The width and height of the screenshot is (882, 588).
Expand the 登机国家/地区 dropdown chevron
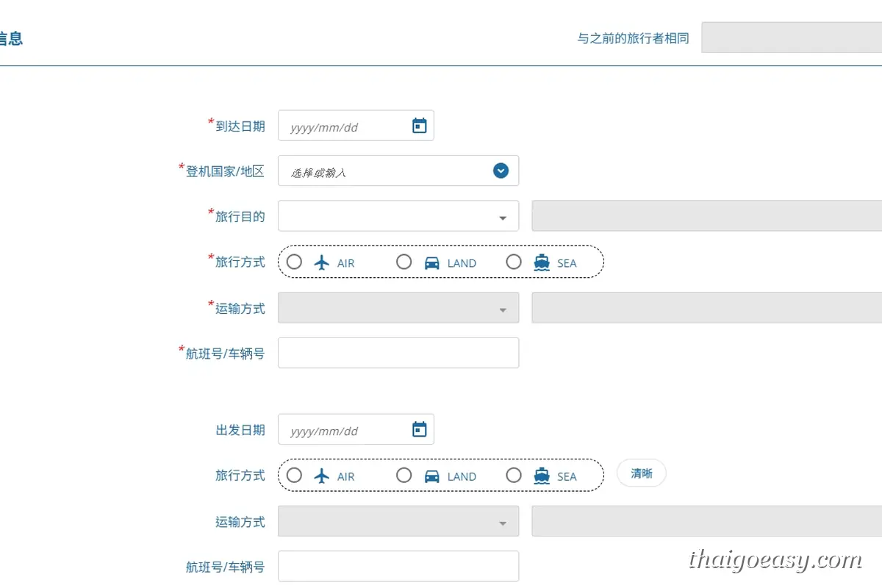(501, 171)
